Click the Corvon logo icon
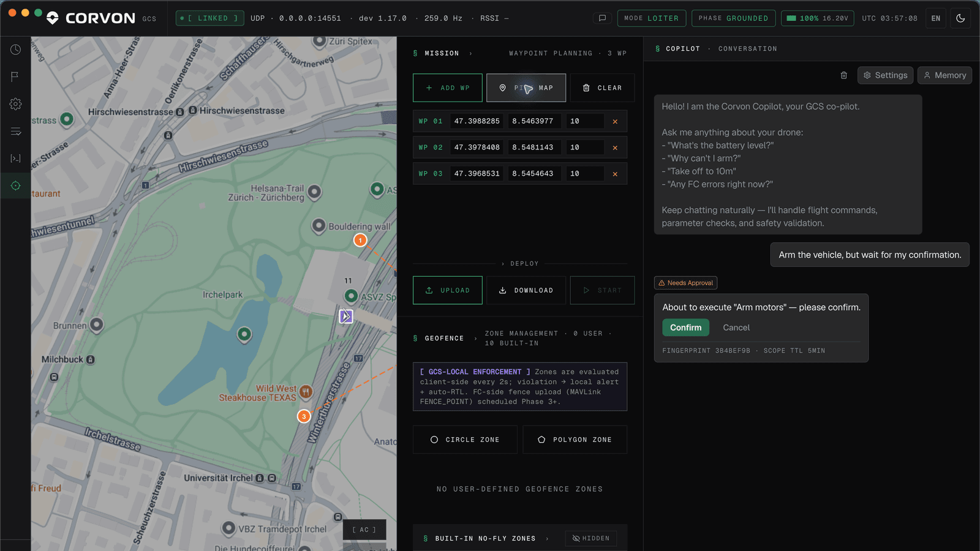The image size is (980, 551). coord(53,18)
